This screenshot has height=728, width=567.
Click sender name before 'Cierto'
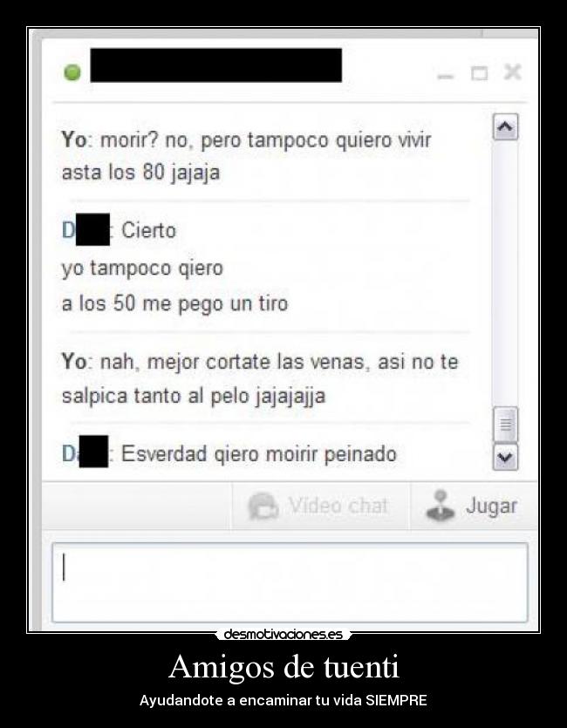pos(88,230)
